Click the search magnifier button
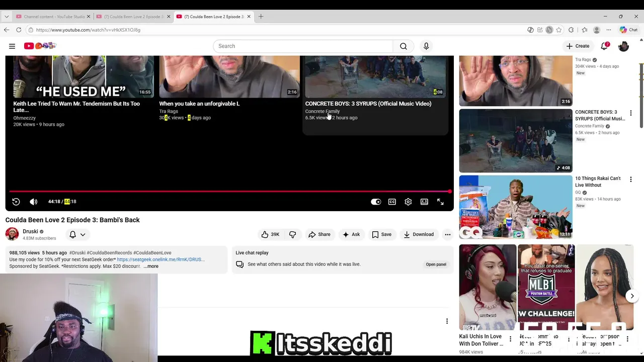Viewport: 644px width, 362px height. (404, 46)
